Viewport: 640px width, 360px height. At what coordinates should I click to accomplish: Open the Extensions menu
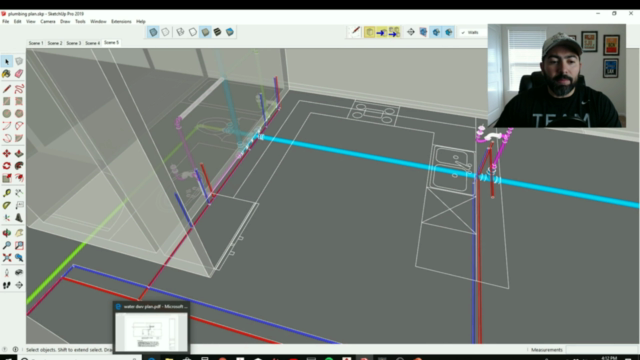point(121,21)
